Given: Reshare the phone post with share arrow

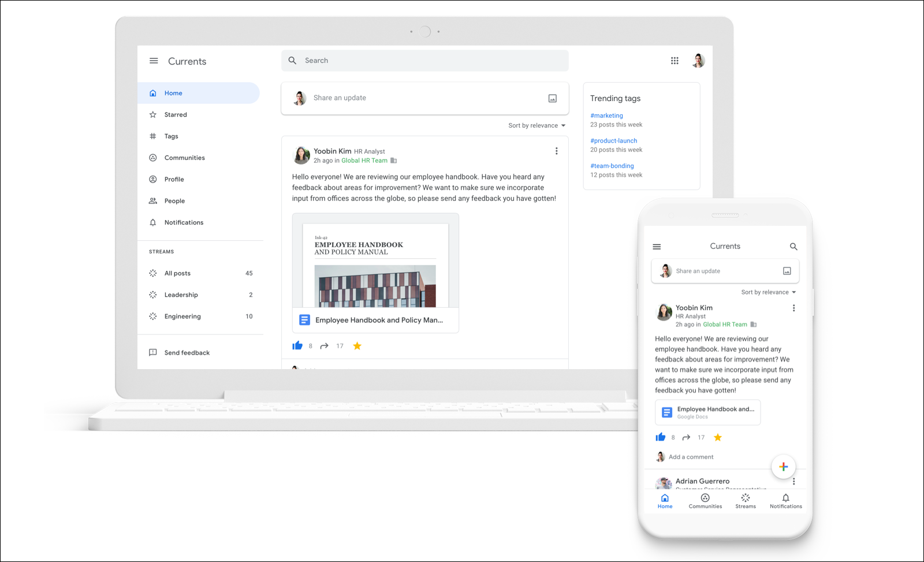Looking at the screenshot, I should click(686, 437).
